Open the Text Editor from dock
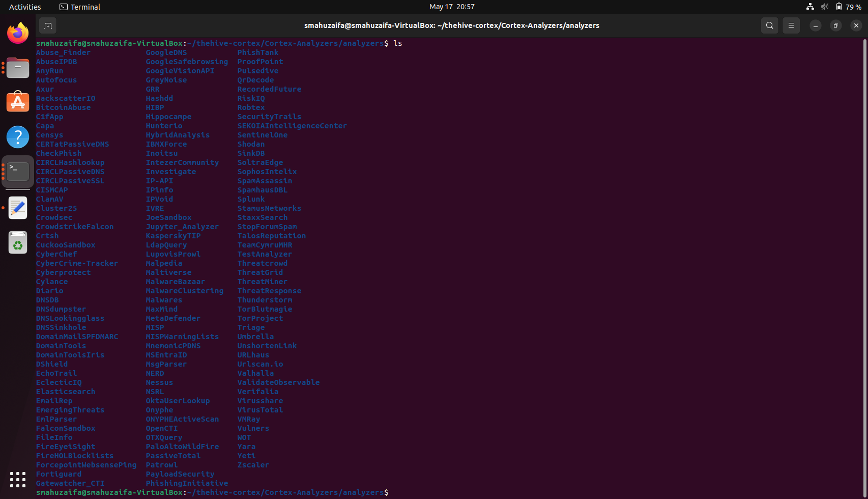Viewport: 868px width, 499px height. point(18,208)
